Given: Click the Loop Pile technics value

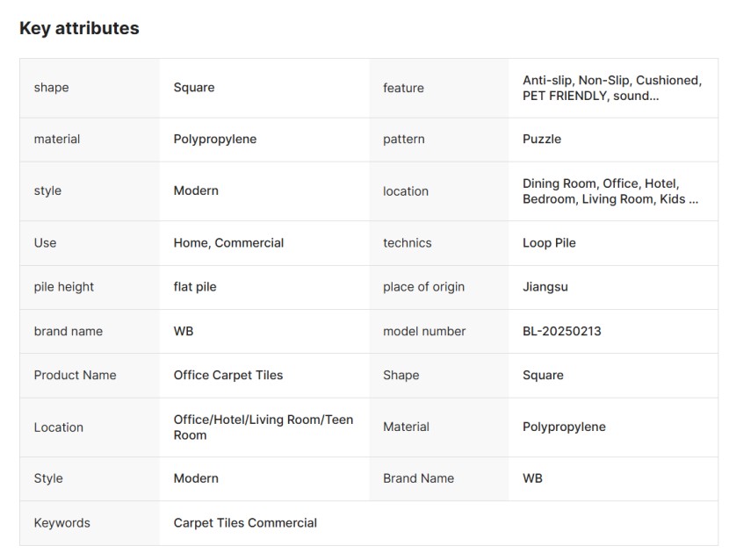Looking at the screenshot, I should pyautogui.click(x=549, y=243).
